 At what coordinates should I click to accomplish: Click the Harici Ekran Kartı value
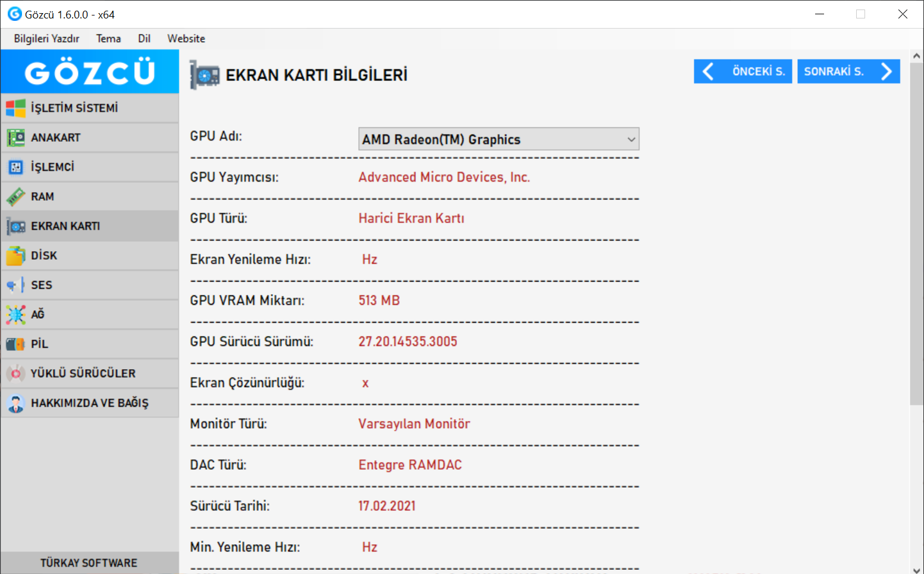(411, 219)
